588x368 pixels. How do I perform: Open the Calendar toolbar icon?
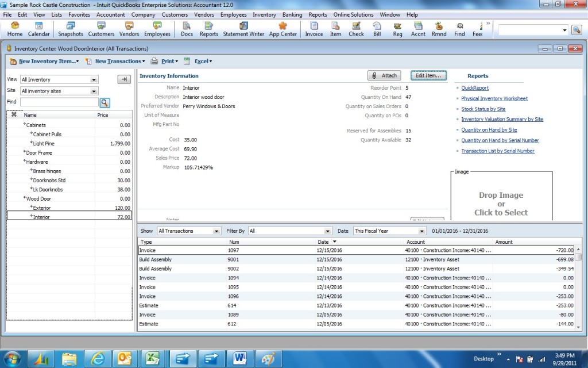pyautogui.click(x=38, y=29)
